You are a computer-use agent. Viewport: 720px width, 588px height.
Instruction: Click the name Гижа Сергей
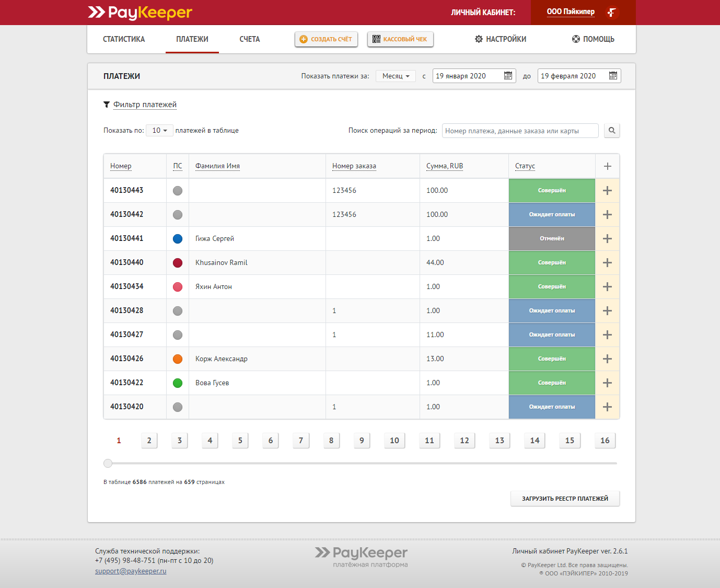tap(215, 239)
